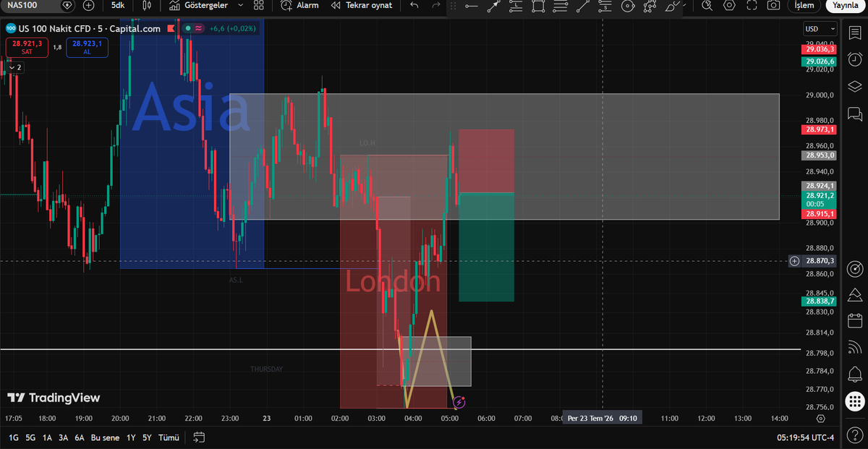Undo the last chart action
Viewport: 868px width, 449px height.
click(x=414, y=5)
